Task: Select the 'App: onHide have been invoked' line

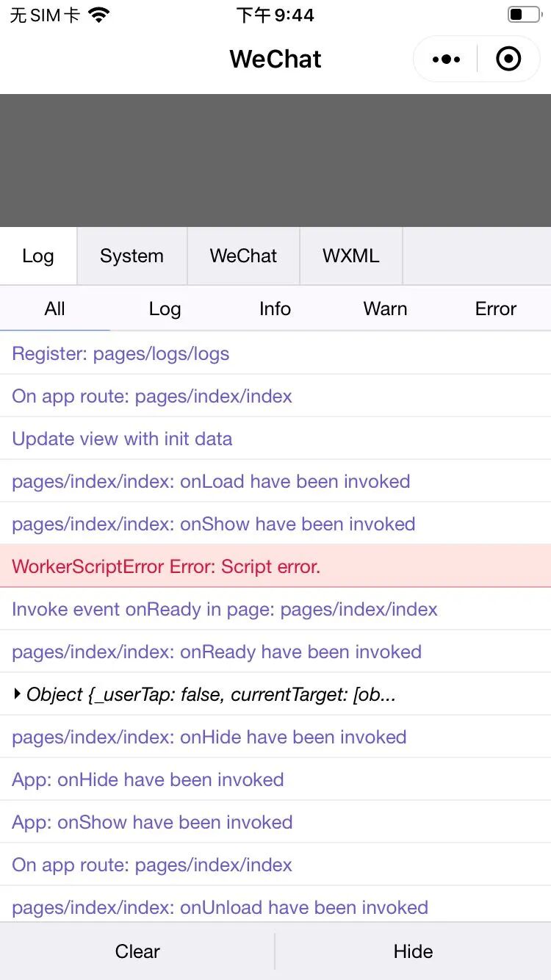Action: click(275, 779)
